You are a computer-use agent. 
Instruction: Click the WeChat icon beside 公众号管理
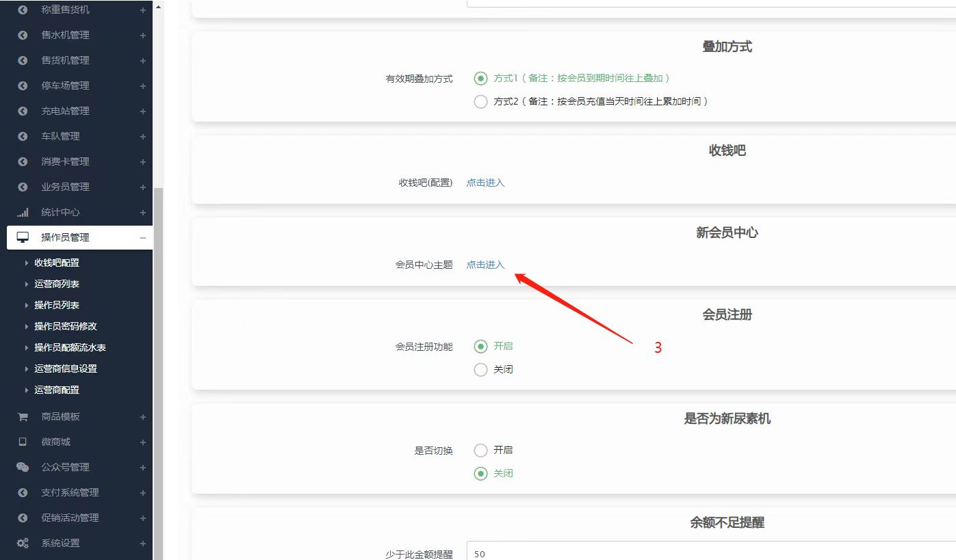tap(23, 467)
